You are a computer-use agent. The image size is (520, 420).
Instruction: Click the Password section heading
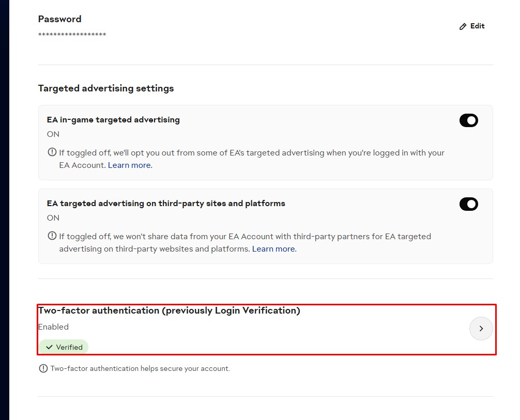[59, 19]
